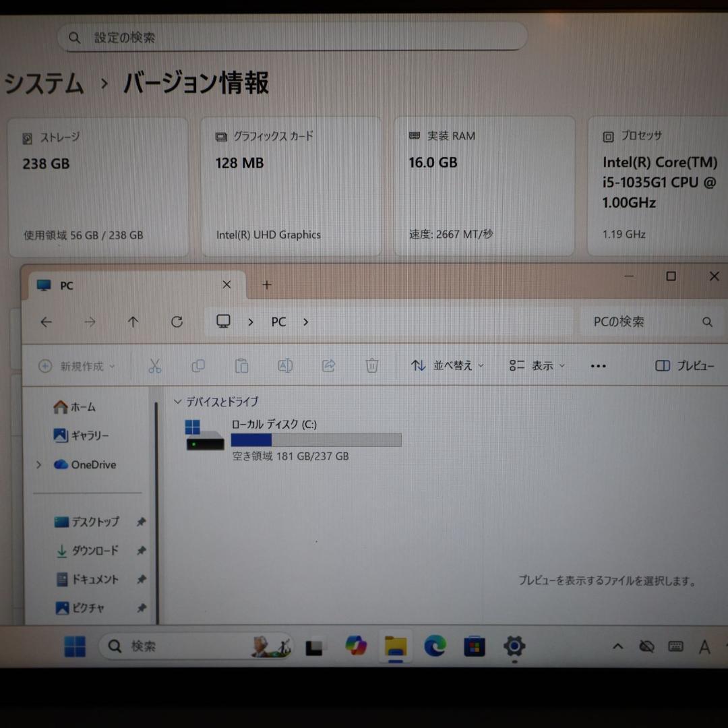Expand the OneDrive tree item

(x=38, y=464)
